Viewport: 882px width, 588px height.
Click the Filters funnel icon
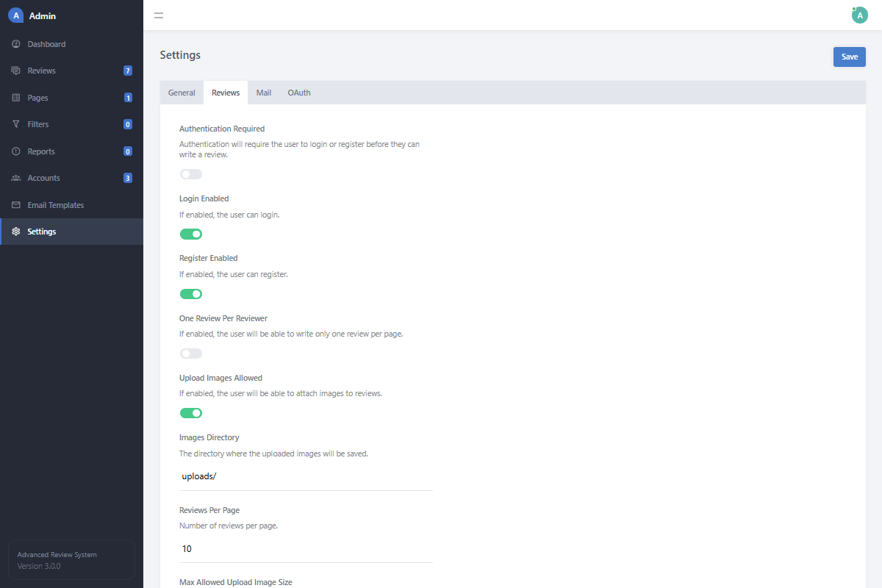(16, 123)
